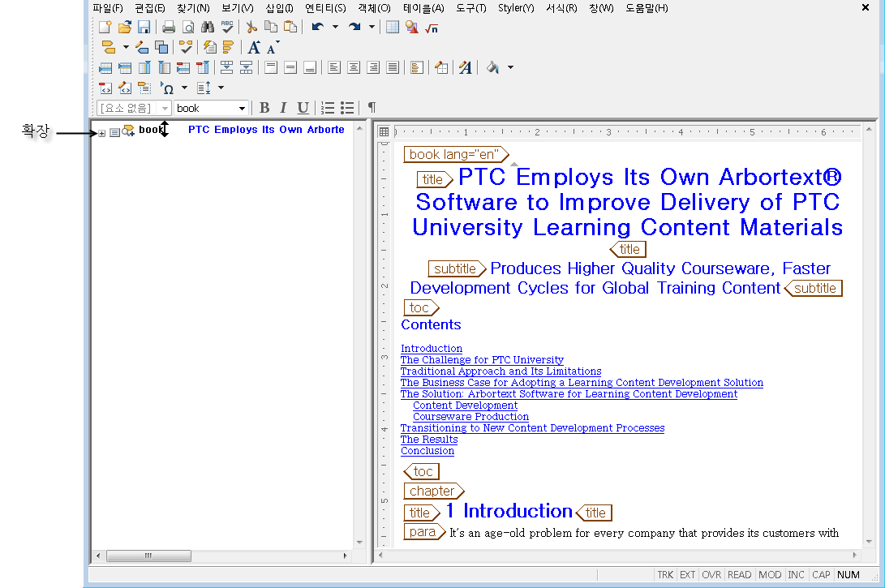
Task: Open the book element combo box
Action: [x=211, y=109]
